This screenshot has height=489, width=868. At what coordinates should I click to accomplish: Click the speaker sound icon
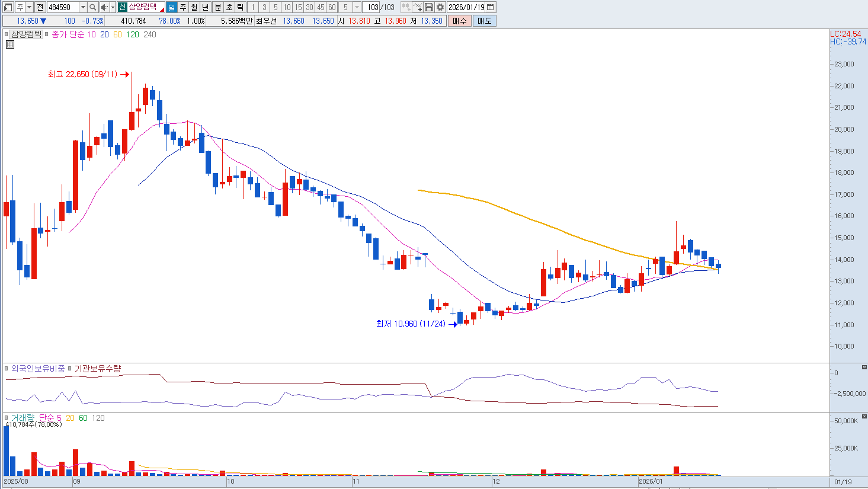[104, 7]
